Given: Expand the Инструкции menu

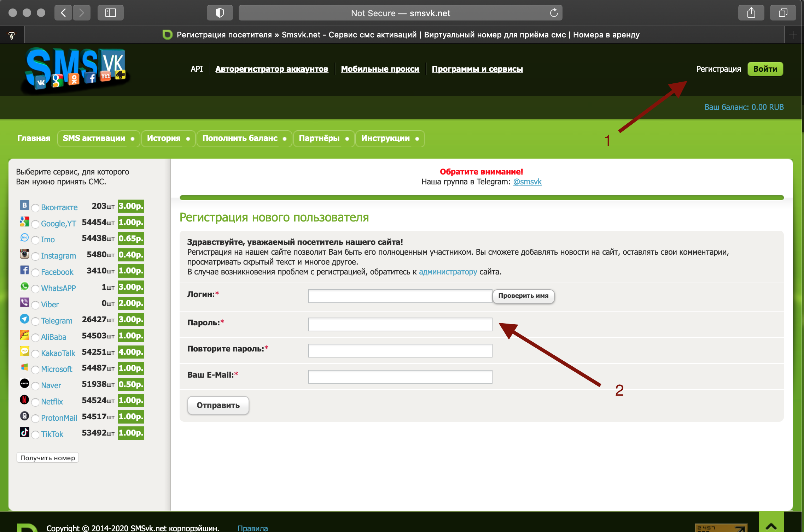Looking at the screenshot, I should coord(390,138).
